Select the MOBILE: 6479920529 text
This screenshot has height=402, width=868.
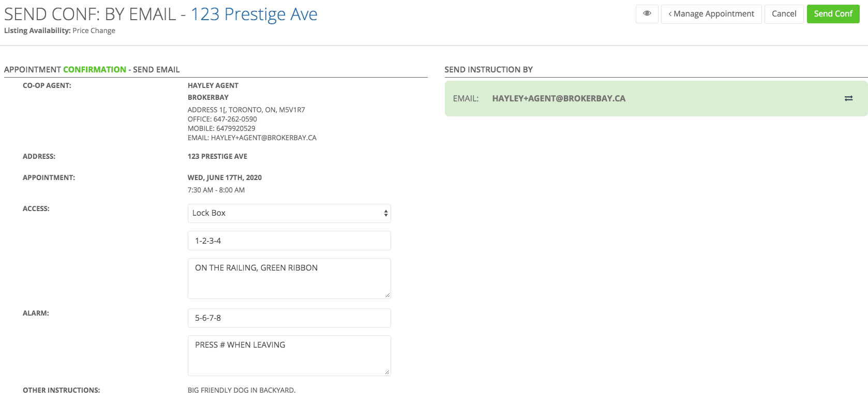pos(221,128)
